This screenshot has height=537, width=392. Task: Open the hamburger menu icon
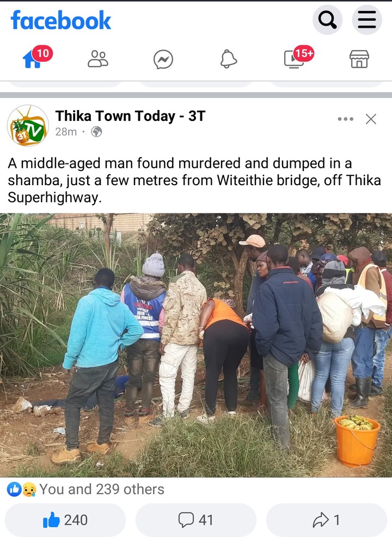367,20
